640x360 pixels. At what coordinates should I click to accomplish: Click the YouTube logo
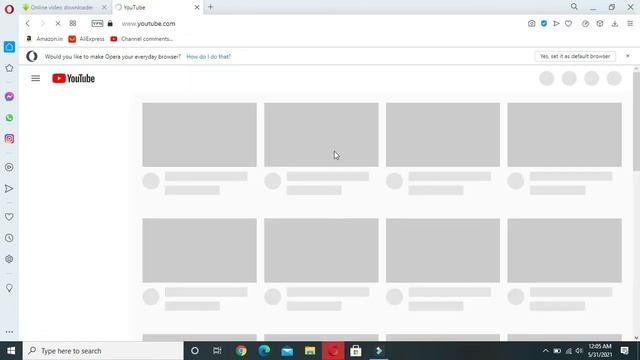(x=73, y=78)
